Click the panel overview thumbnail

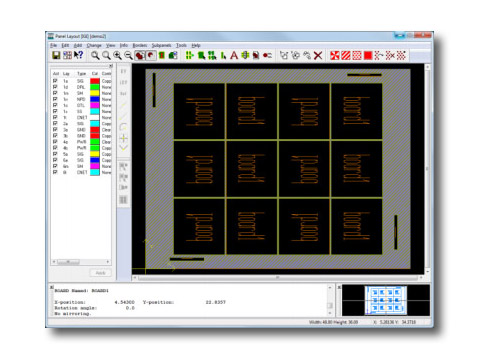(x=386, y=300)
